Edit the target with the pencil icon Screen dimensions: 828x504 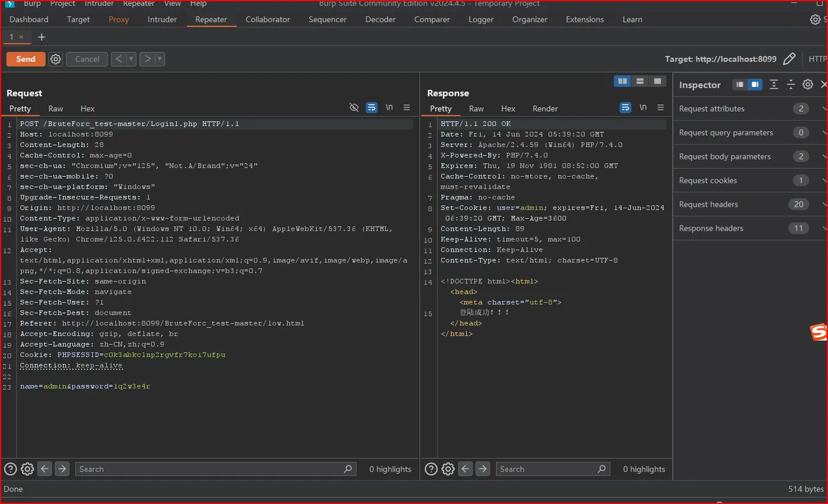tap(789, 59)
